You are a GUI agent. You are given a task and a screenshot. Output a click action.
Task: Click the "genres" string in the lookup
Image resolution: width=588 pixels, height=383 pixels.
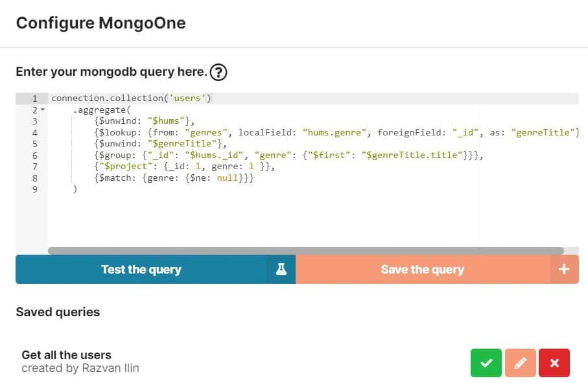coord(206,132)
